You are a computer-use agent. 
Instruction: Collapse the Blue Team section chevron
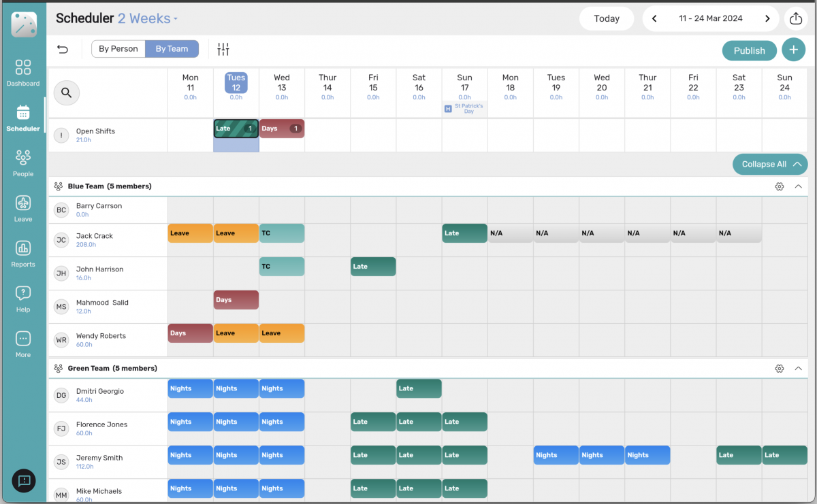tap(799, 186)
